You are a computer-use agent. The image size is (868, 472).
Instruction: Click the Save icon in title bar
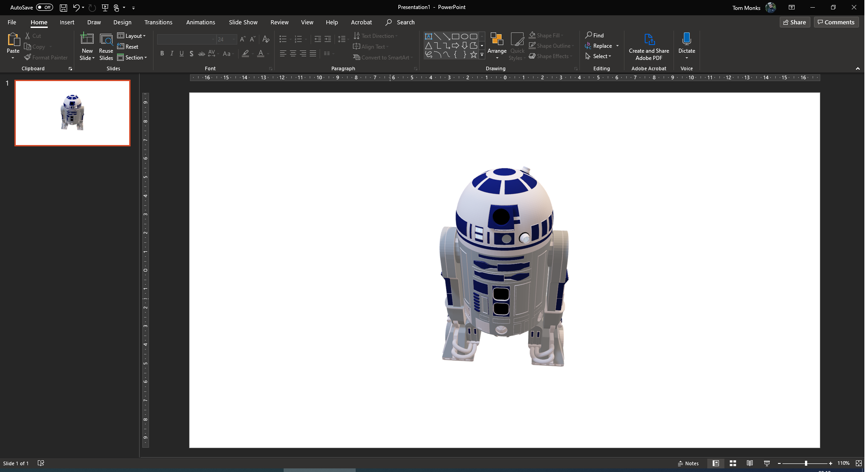point(63,8)
